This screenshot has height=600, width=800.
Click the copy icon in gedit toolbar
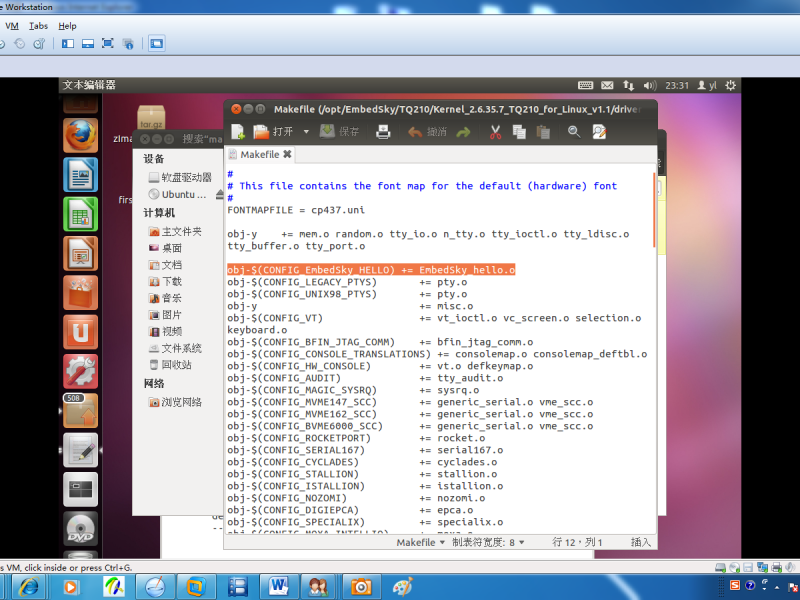(518, 131)
